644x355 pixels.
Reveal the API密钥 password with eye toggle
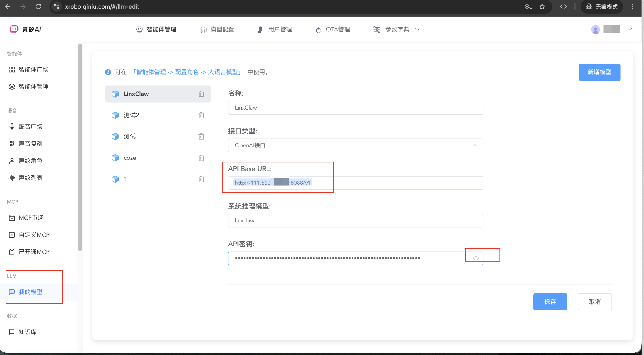(475, 258)
